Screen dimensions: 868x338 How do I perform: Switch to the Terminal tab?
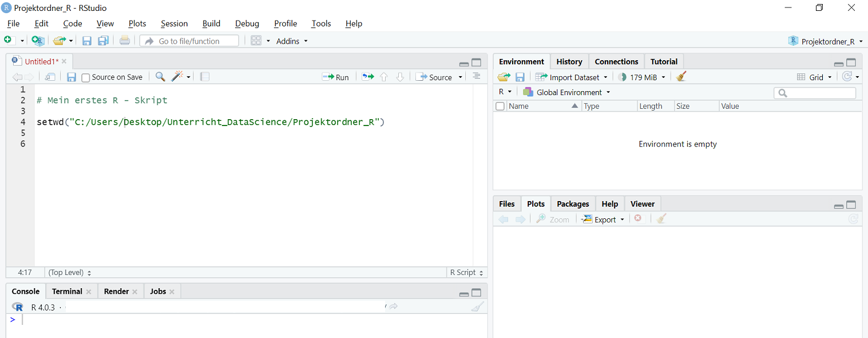point(67,291)
